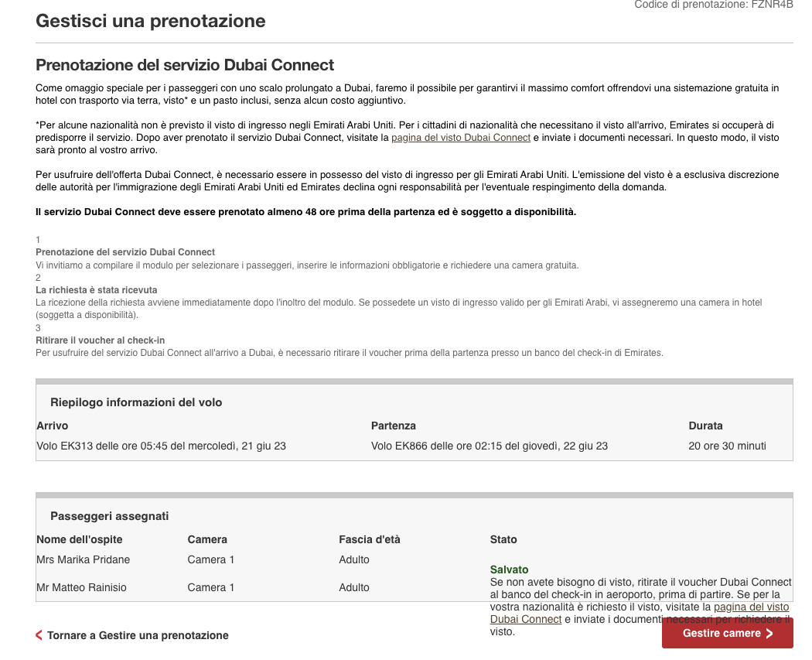The height and width of the screenshot is (660, 812).
Task: Click arrival flight EK313 details
Action: tap(161, 446)
